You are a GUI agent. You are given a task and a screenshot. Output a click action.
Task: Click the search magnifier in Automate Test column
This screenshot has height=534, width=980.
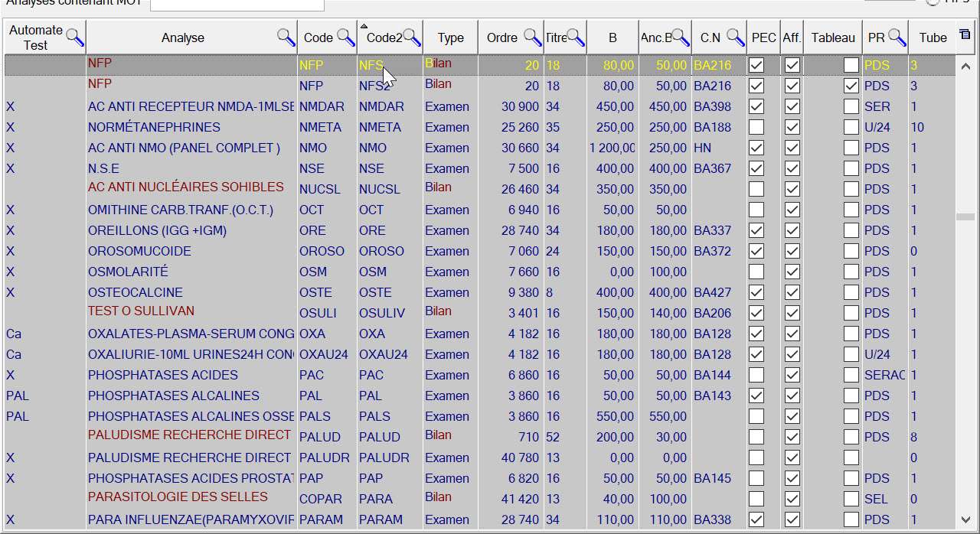point(75,37)
